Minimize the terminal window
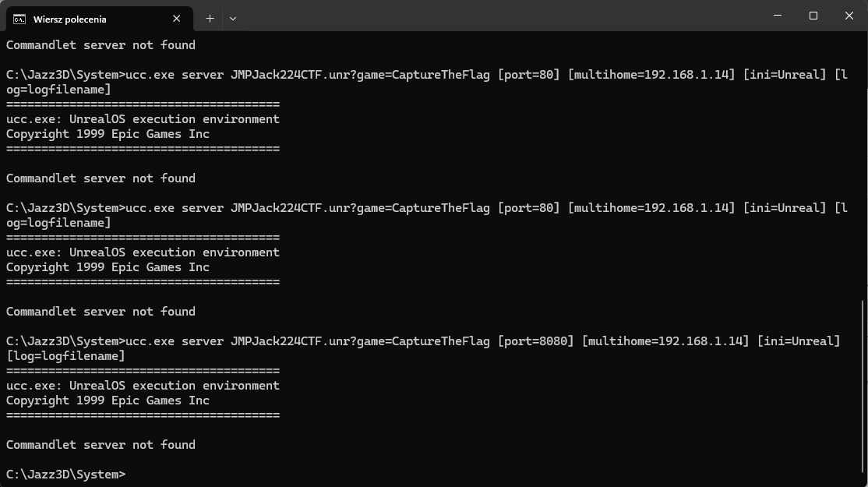 [778, 16]
